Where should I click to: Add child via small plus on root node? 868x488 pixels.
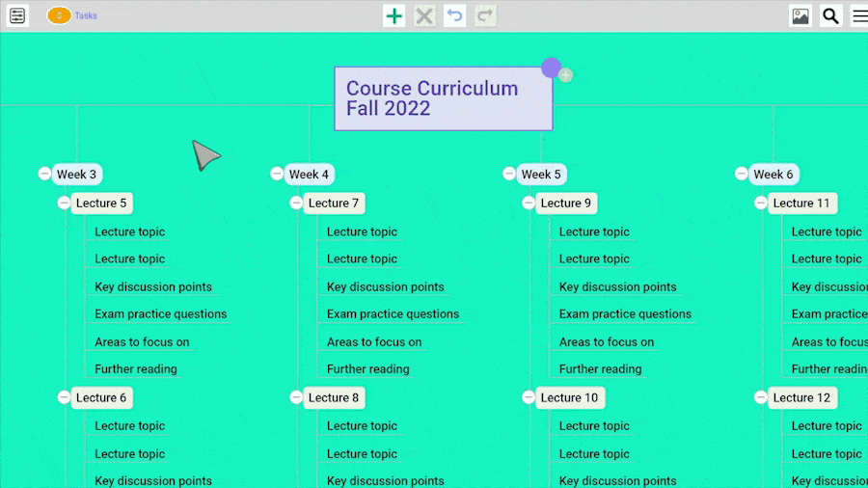[566, 75]
